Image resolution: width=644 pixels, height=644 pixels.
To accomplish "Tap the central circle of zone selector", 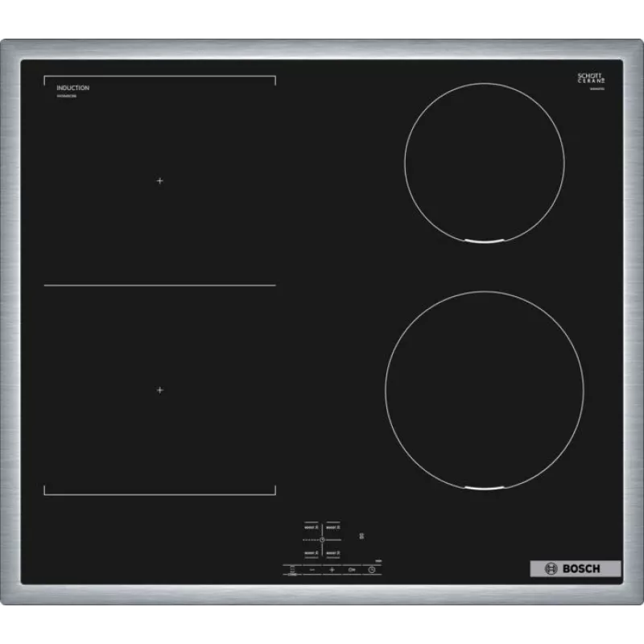I will coord(322,539).
